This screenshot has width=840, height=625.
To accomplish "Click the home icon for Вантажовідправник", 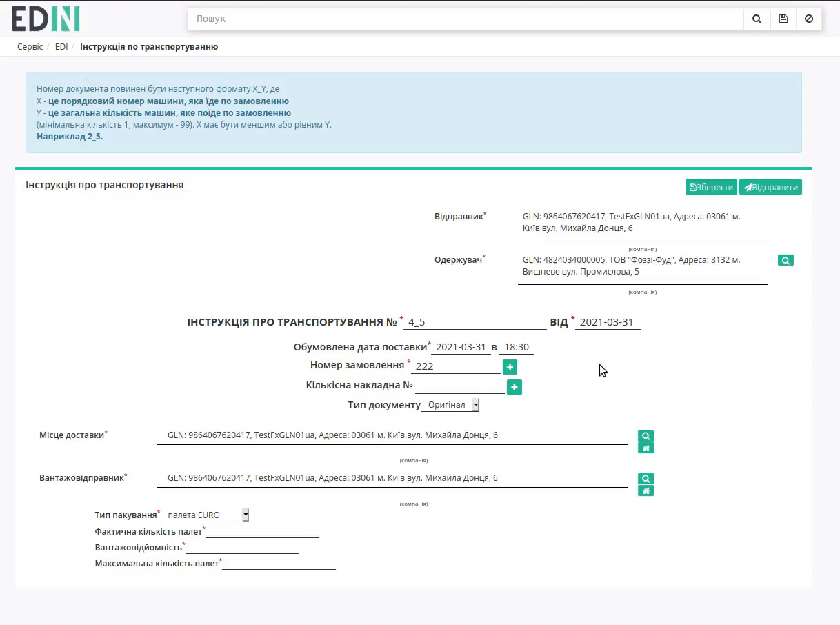I will [x=646, y=491].
